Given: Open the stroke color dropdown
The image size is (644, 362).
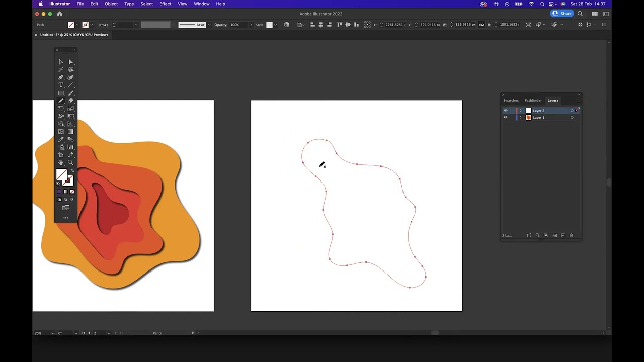Looking at the screenshot, I should point(92,25).
